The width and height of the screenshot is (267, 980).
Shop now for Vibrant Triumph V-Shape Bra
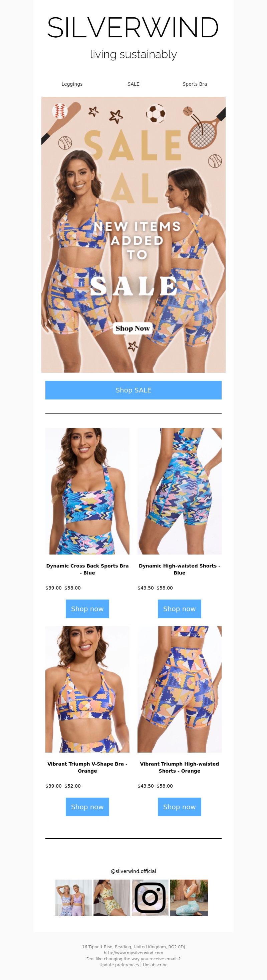coord(87,807)
